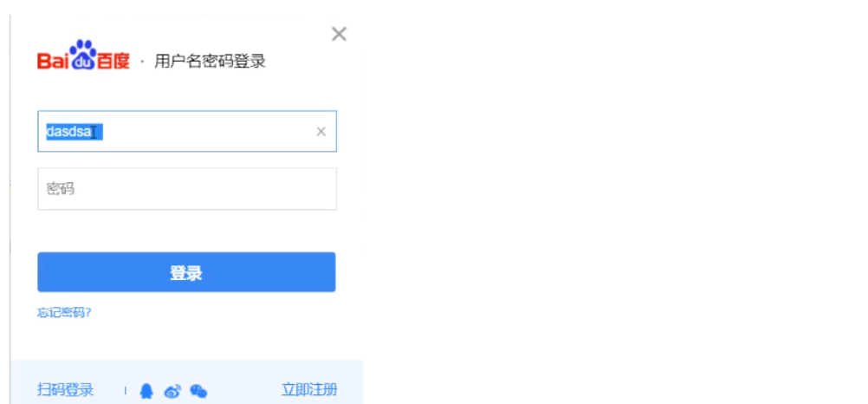Click the separator beside QQ icon
The width and height of the screenshot is (868, 404).
125,391
